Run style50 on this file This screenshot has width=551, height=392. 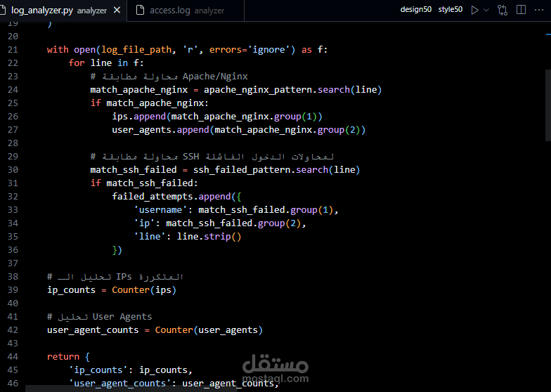450,10
